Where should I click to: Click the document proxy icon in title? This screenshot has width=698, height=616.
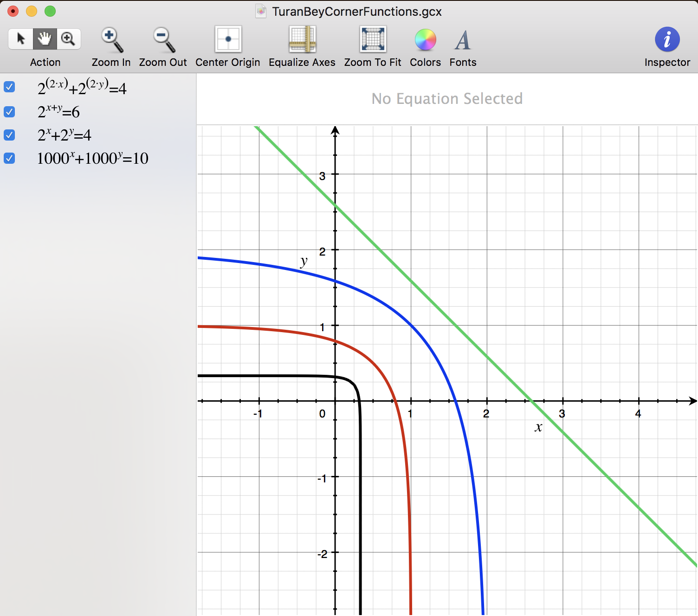[x=261, y=11]
